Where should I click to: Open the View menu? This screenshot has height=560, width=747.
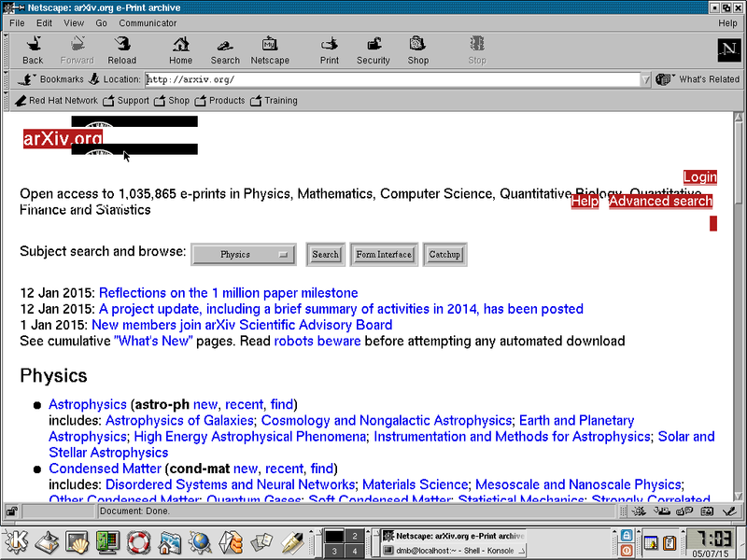pos(74,22)
